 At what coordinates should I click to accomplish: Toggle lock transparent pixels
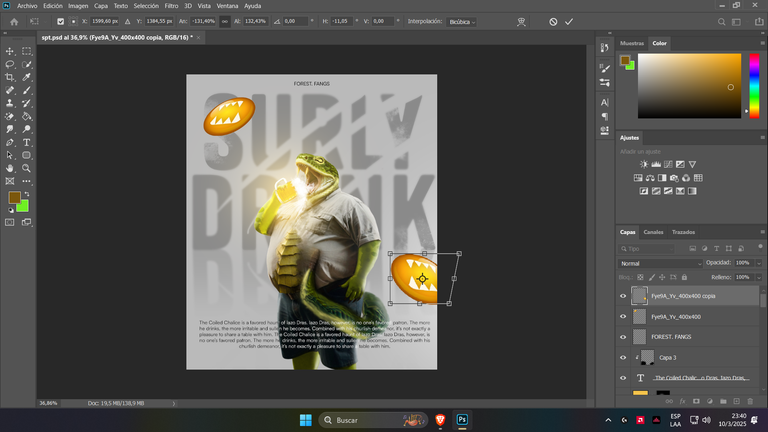(640, 277)
